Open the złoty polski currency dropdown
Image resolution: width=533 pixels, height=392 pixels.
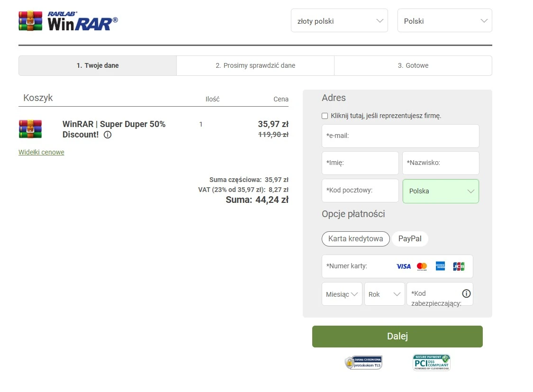pos(339,20)
